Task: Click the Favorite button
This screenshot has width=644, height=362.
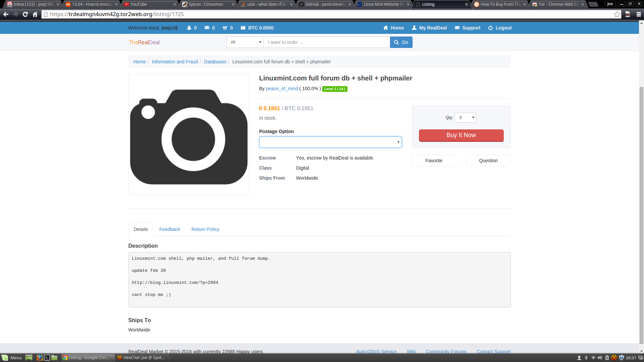Action: pos(434,161)
